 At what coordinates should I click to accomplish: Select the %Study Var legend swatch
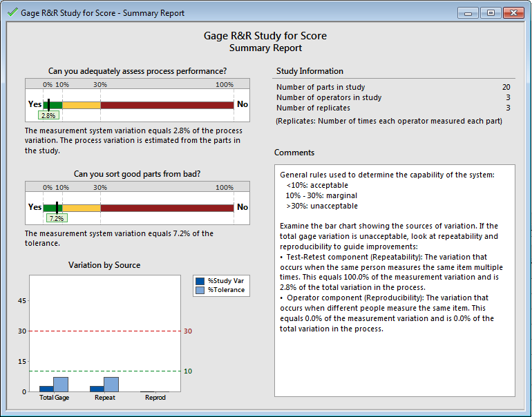200,281
